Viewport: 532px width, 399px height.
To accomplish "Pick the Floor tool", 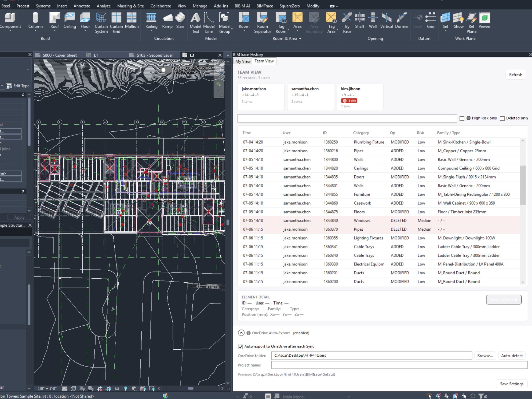I will (85, 21).
